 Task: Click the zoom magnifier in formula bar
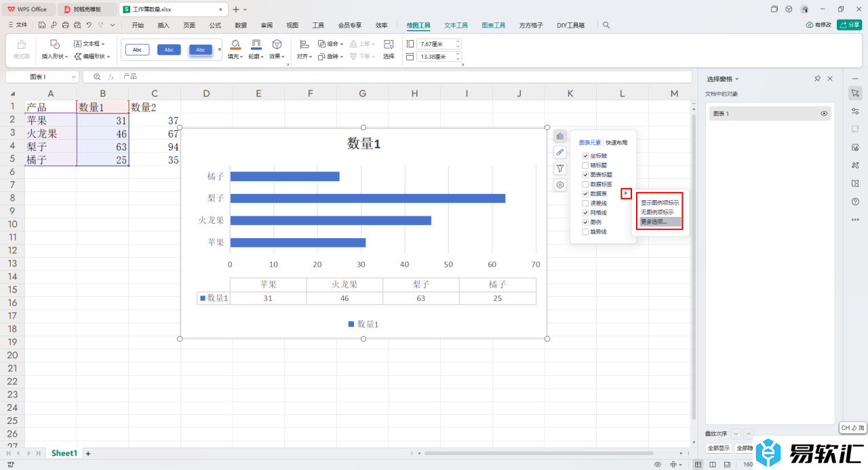(x=97, y=77)
